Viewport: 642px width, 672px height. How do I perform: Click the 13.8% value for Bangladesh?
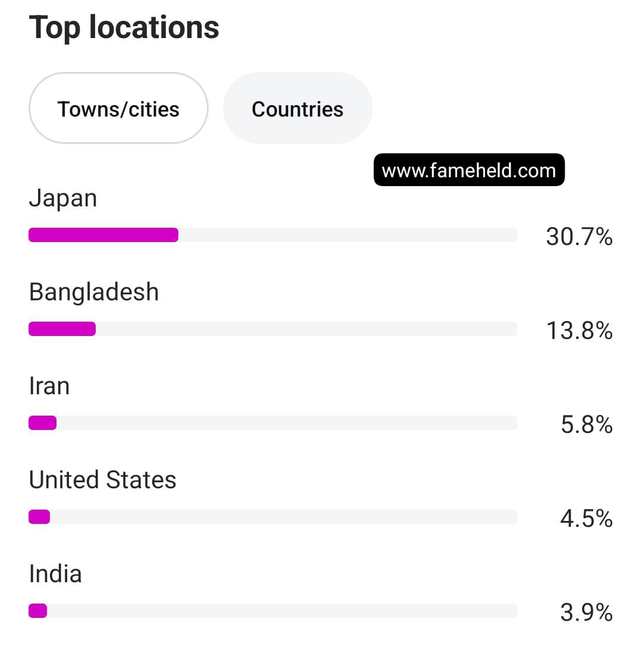point(578,331)
